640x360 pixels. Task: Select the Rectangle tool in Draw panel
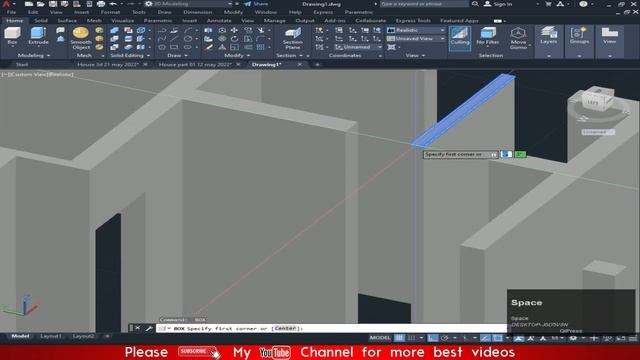[x=174, y=47]
